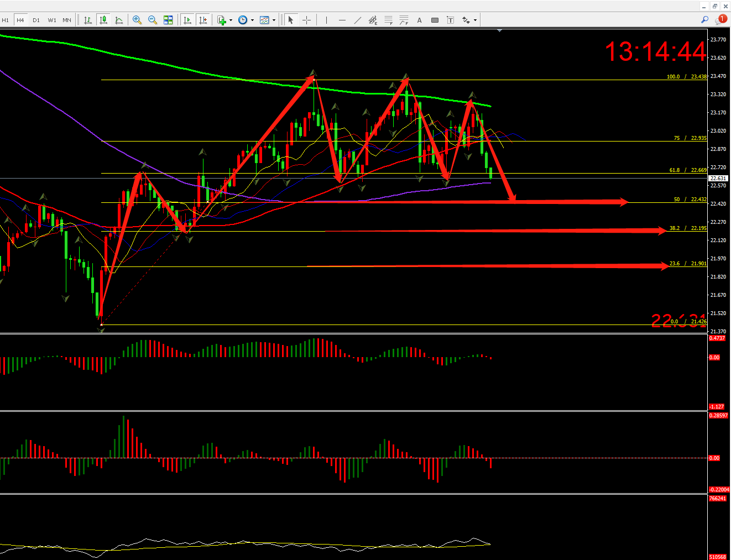Toggle chart shift button
Image resolution: width=731 pixels, height=560 pixels.
click(x=203, y=20)
